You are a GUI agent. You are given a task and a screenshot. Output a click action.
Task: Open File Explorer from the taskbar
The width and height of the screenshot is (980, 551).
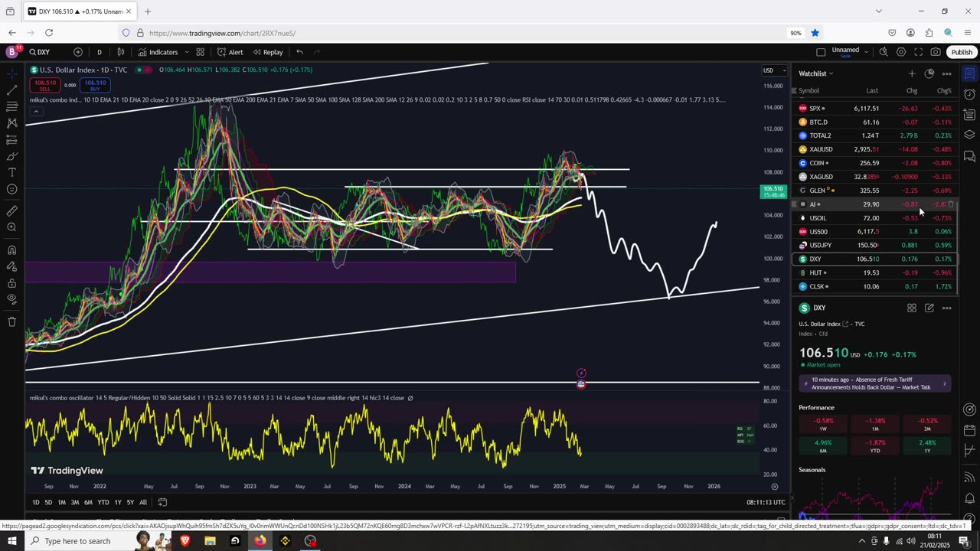[210, 541]
